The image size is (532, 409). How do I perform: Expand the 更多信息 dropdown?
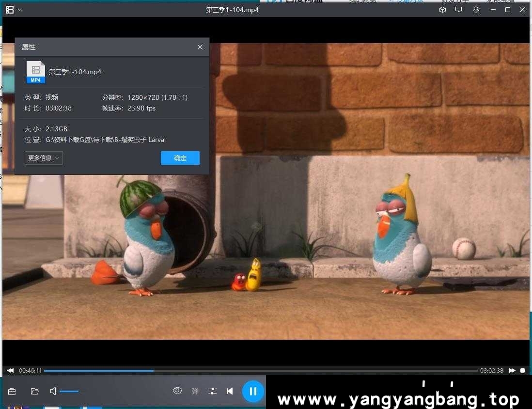(44, 158)
